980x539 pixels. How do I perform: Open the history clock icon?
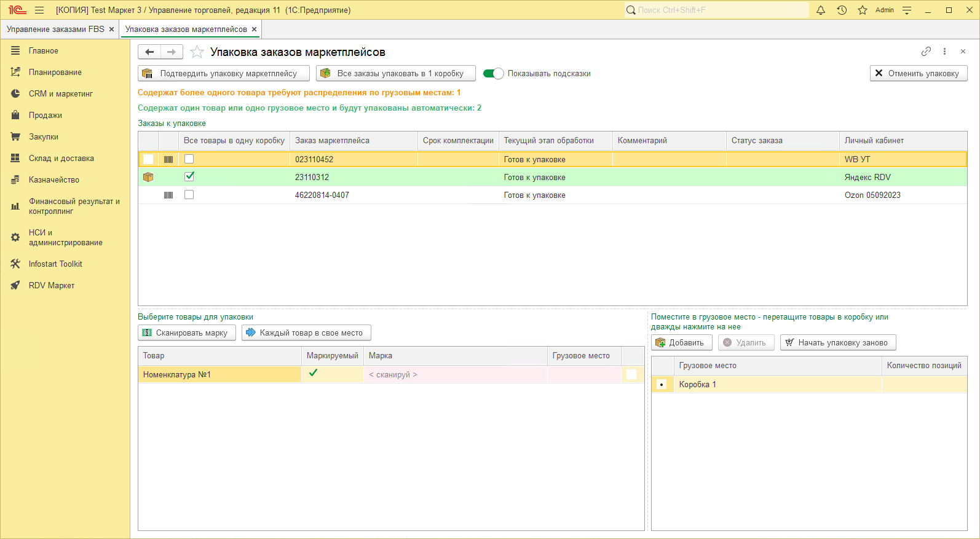[842, 10]
